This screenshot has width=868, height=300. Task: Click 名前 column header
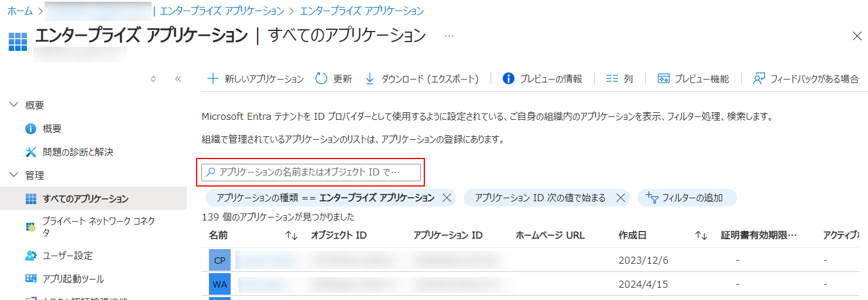click(218, 235)
